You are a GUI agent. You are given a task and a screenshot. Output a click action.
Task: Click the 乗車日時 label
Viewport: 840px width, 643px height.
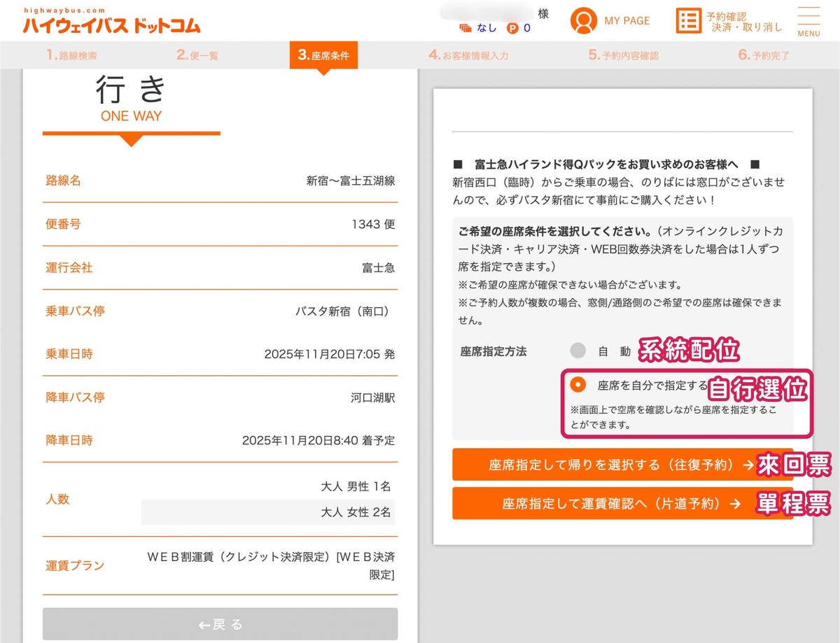[x=69, y=354]
